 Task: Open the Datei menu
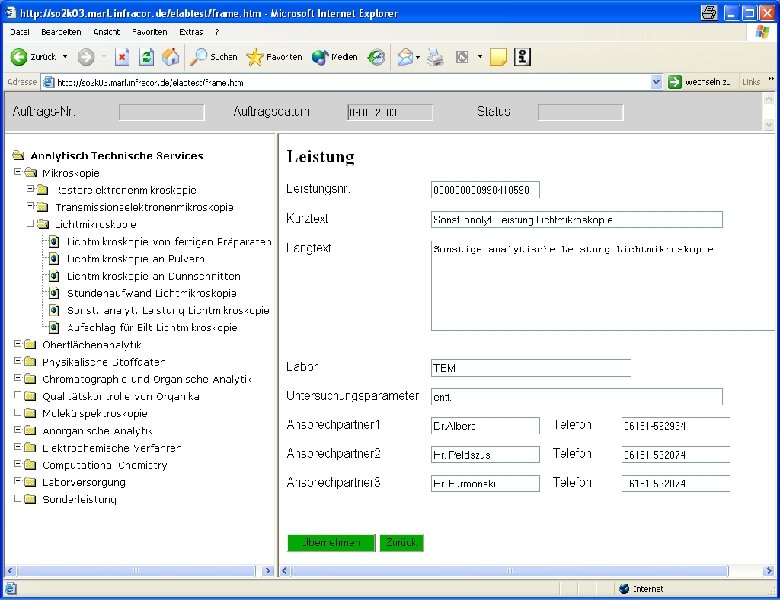20,32
